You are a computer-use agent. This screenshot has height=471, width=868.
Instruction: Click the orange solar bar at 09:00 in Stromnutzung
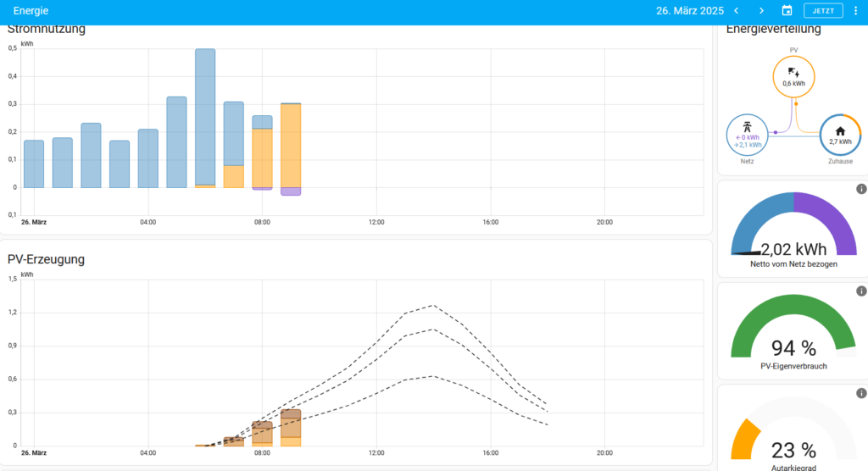291,144
